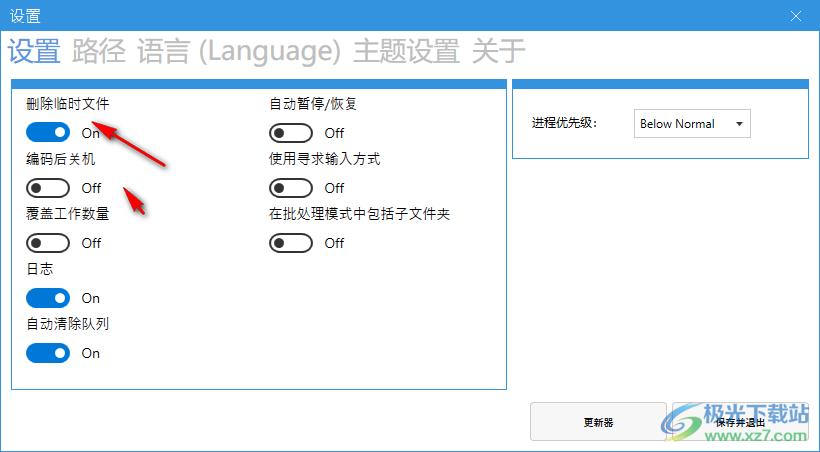Turn off the 删除临时文件 toggle
The height and width of the screenshot is (452, 820).
click(48, 132)
